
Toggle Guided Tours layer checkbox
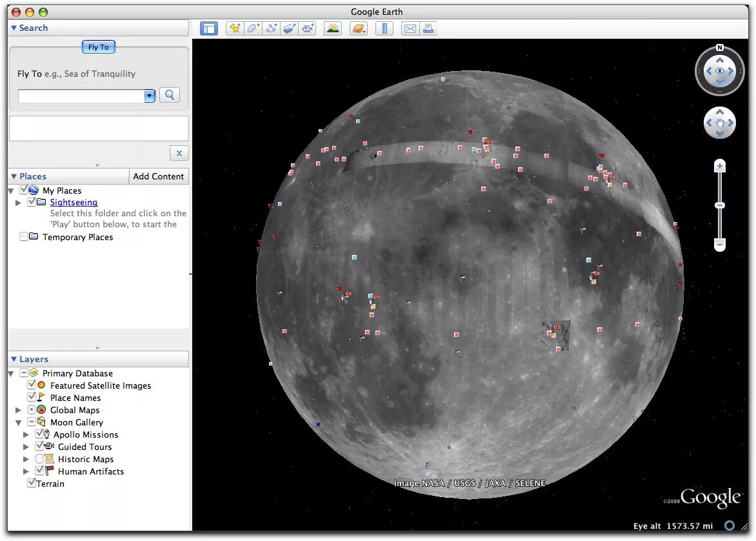point(39,446)
